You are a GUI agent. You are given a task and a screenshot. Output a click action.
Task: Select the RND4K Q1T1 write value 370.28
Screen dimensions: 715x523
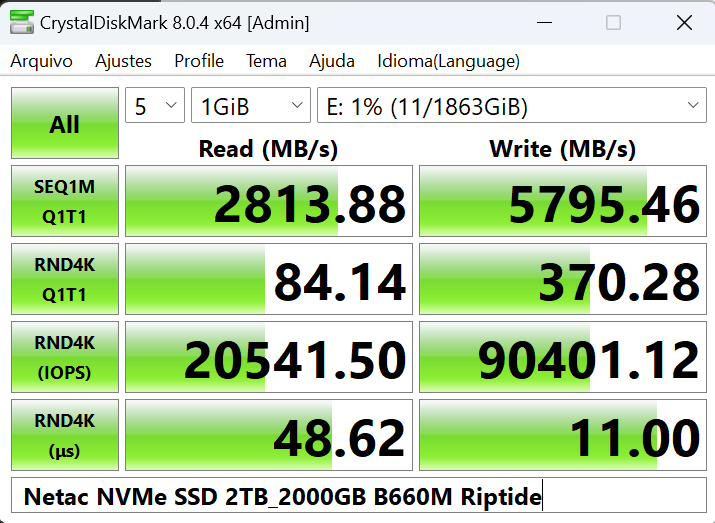(x=563, y=279)
